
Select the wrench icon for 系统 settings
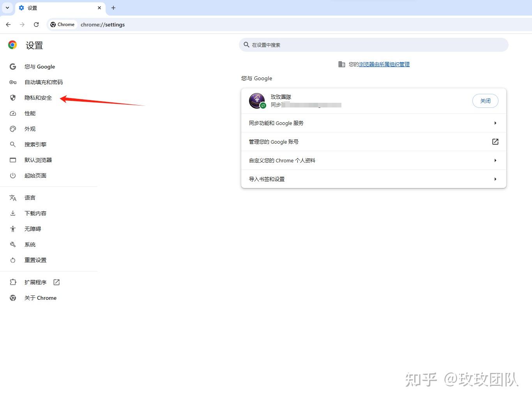(13, 244)
